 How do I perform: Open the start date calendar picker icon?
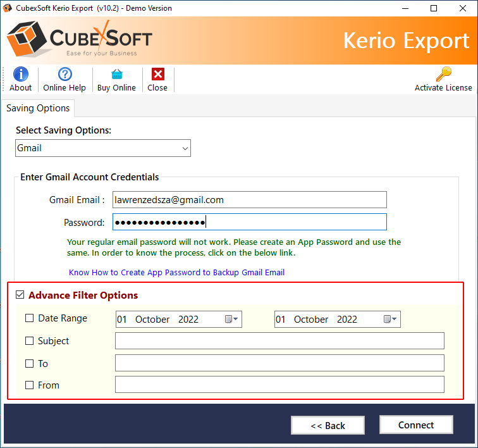point(231,320)
